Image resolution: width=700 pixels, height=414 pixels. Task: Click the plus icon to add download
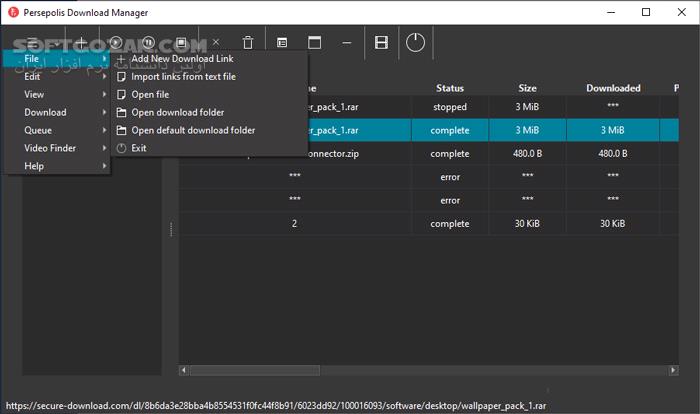coord(82,43)
